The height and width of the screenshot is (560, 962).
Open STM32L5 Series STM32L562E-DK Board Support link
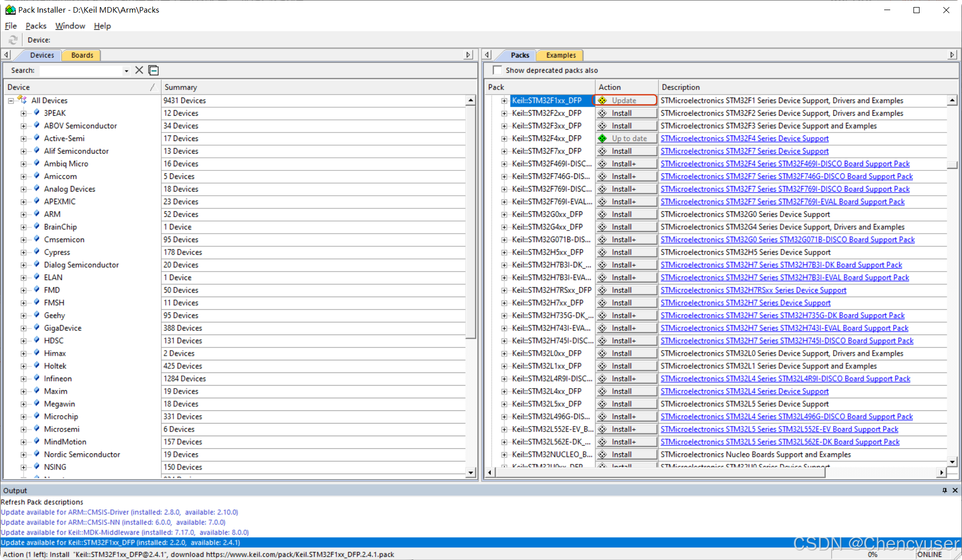(780, 442)
